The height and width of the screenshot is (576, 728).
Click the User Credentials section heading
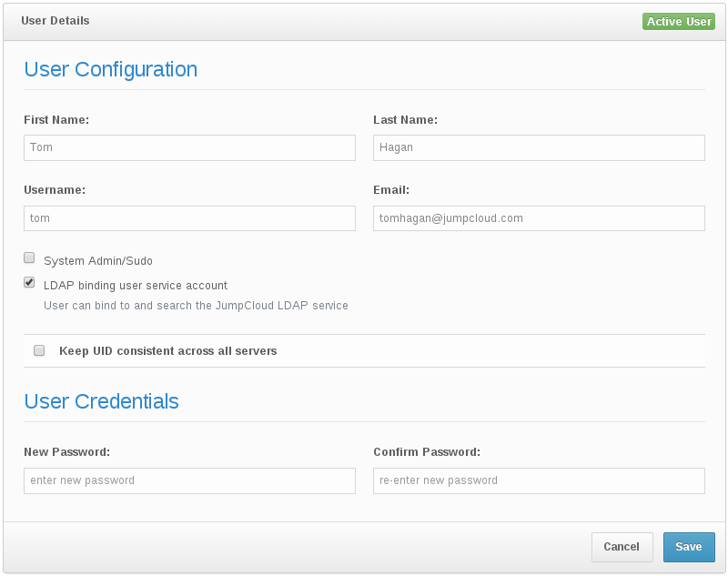pyautogui.click(x=101, y=401)
